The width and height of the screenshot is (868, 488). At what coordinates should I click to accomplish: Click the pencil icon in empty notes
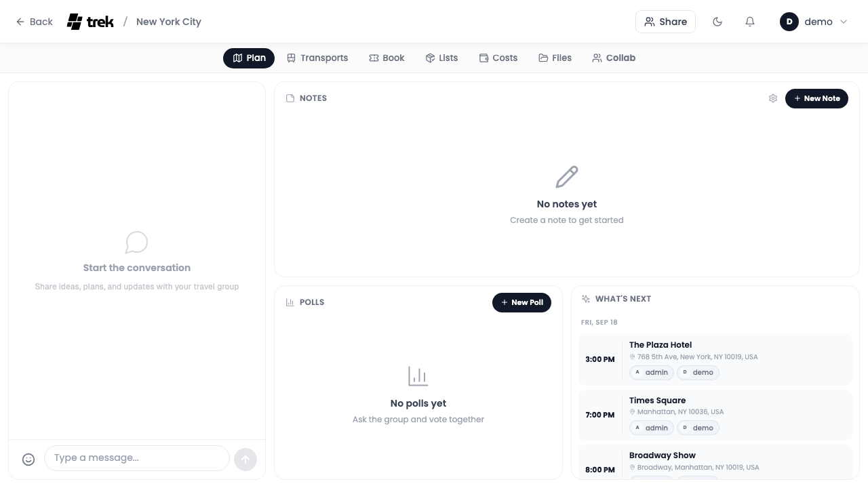pos(567,177)
